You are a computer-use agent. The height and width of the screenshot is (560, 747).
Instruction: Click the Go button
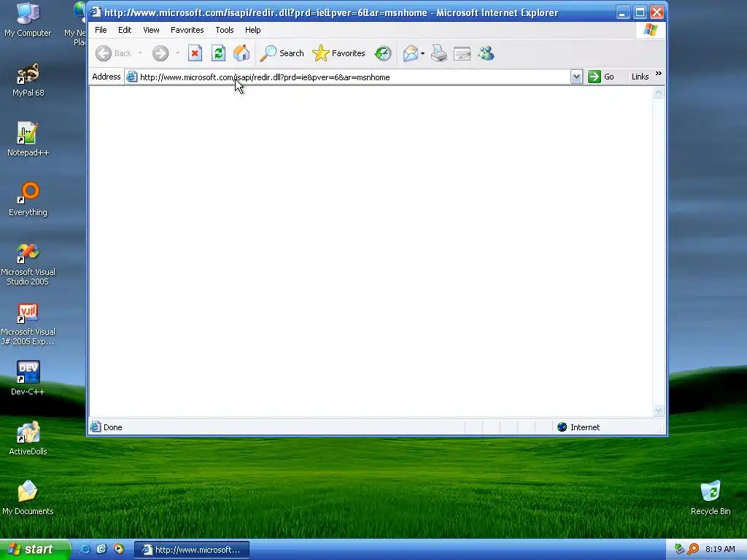(601, 77)
